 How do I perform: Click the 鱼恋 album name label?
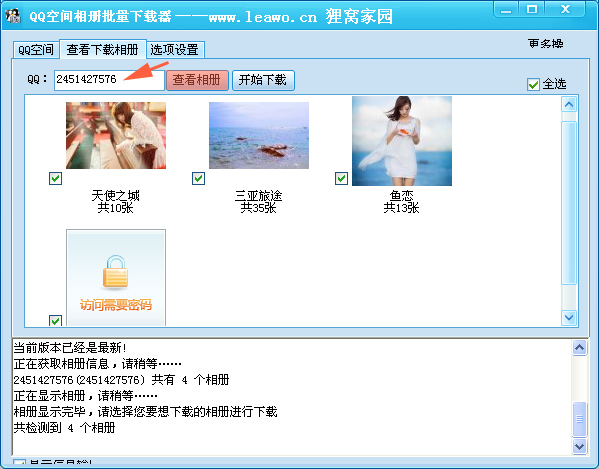401,196
